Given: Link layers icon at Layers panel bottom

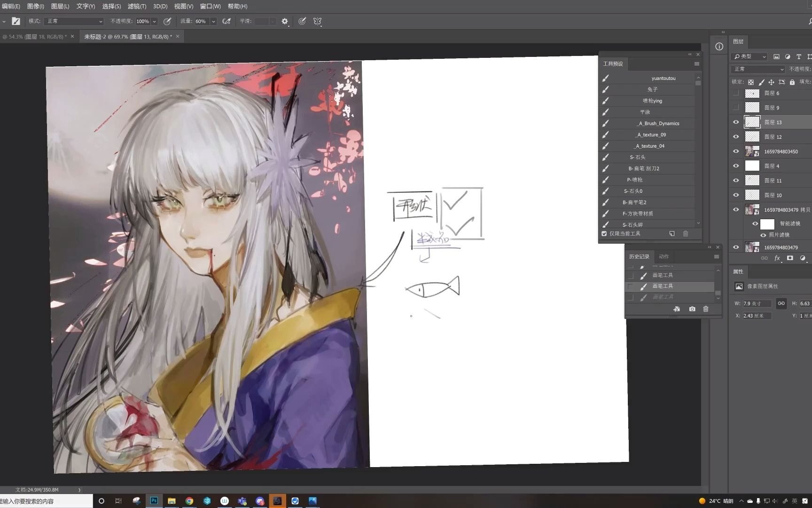Looking at the screenshot, I should click(x=765, y=258).
